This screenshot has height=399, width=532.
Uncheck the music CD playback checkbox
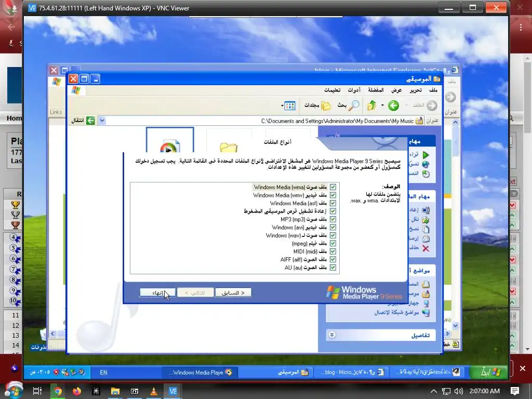click(333, 211)
